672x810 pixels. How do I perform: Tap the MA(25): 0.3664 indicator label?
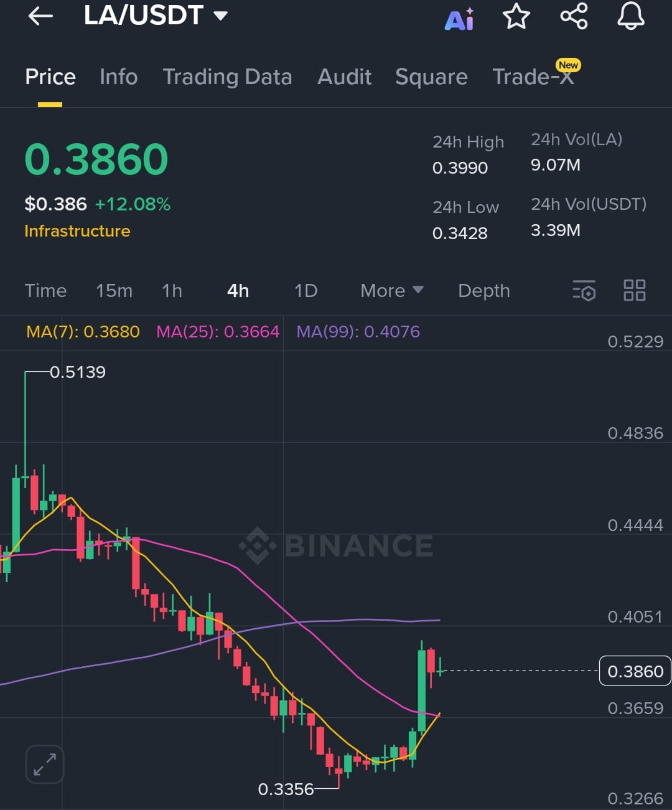[218, 331]
